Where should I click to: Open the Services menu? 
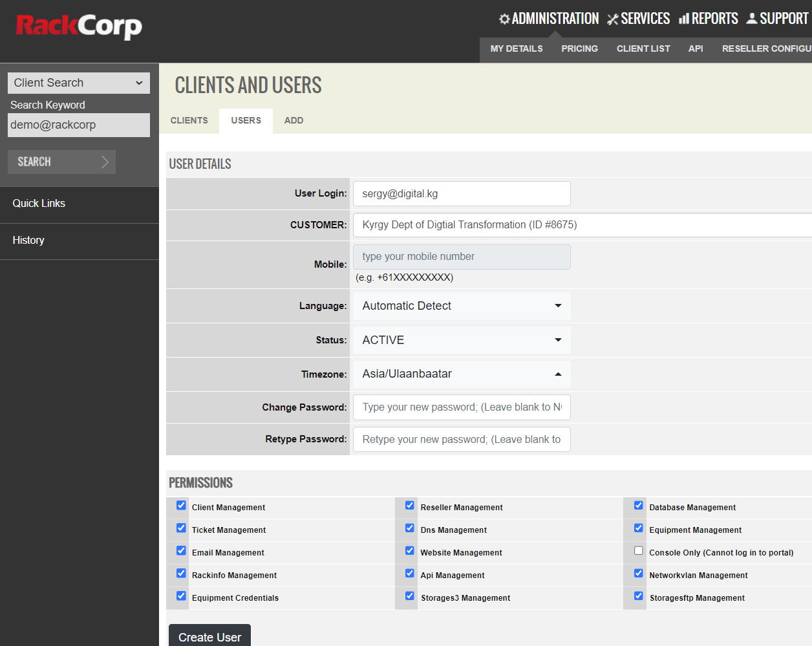point(639,19)
